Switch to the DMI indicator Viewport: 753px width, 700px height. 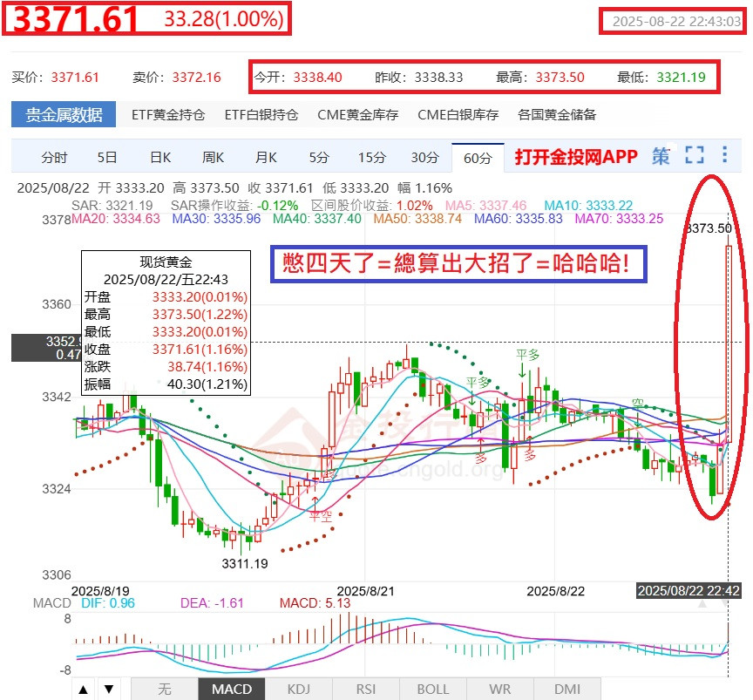[x=567, y=689]
